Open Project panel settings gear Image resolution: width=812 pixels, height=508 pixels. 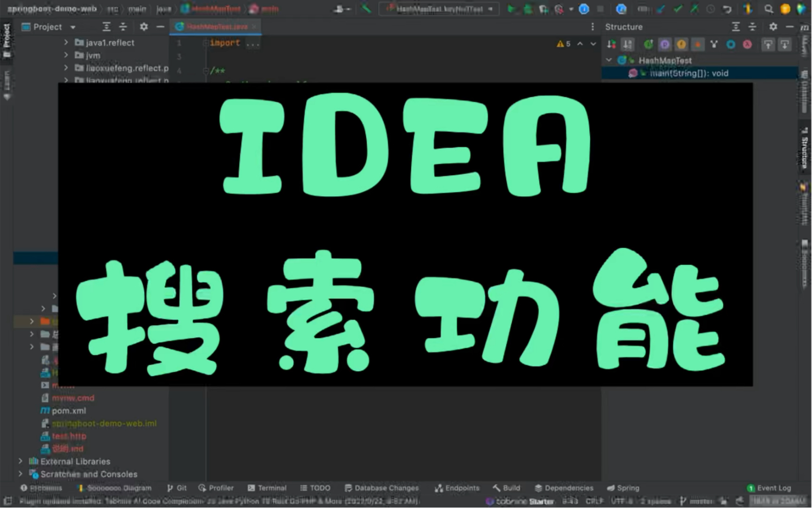[144, 27]
